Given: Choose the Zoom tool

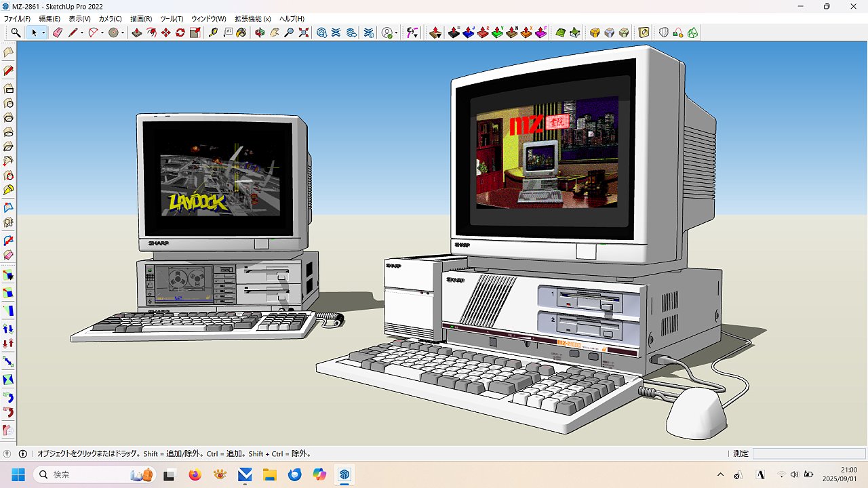Looking at the screenshot, I should pyautogui.click(x=289, y=33).
